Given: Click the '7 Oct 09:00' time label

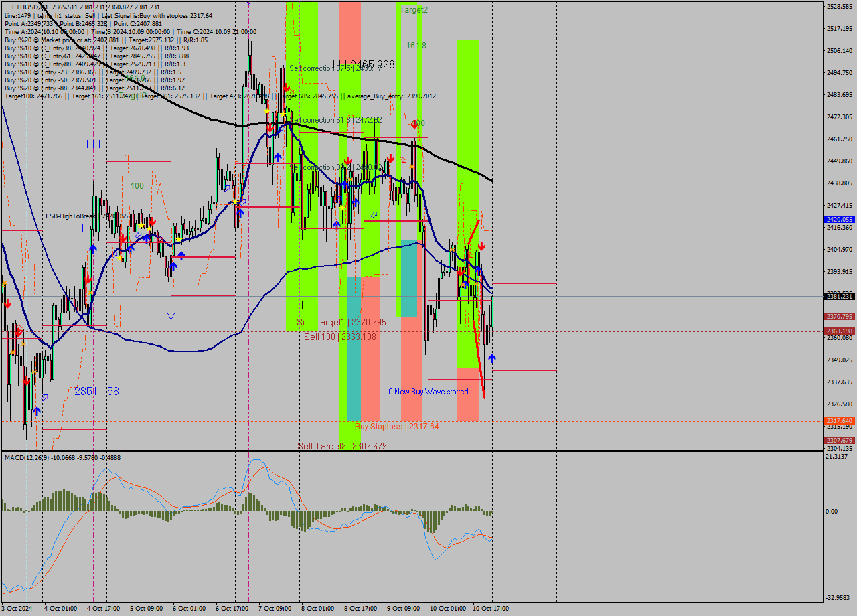Looking at the screenshot, I should [275, 609].
